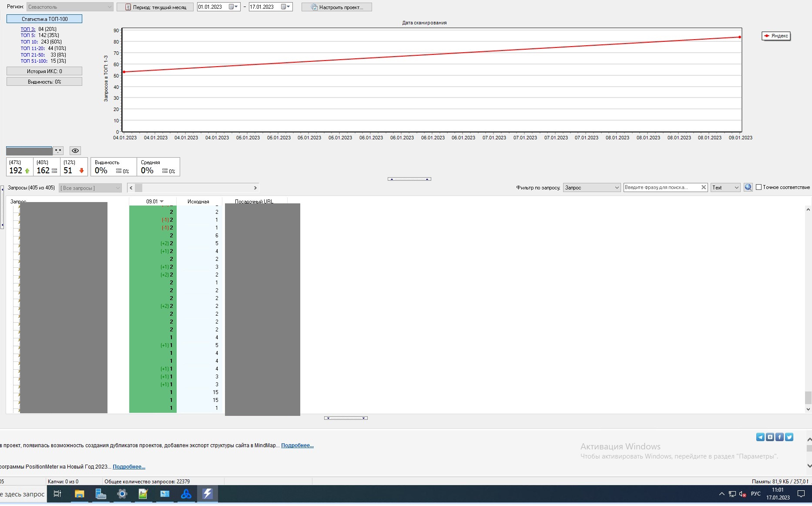Click the first chart data point on 04.01.2023
812x506 pixels.
coord(124,72)
